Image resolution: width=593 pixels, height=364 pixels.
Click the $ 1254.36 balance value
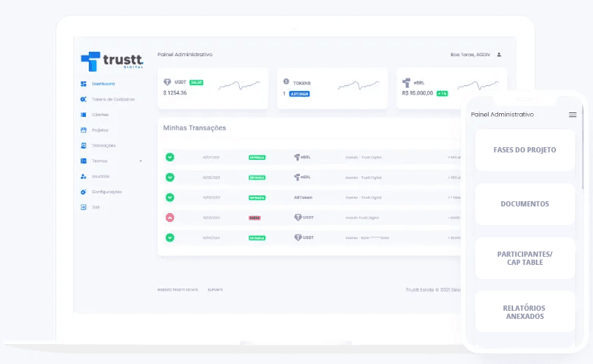175,93
